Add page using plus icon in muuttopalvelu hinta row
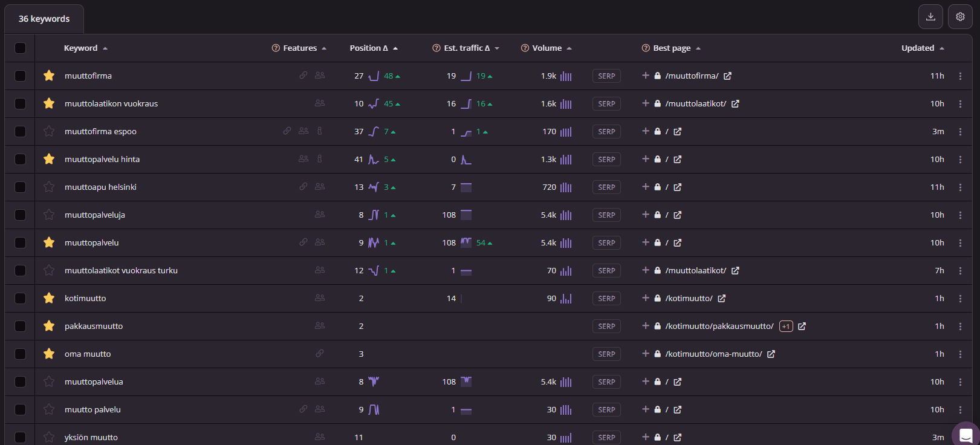The image size is (980, 445). pyautogui.click(x=646, y=159)
